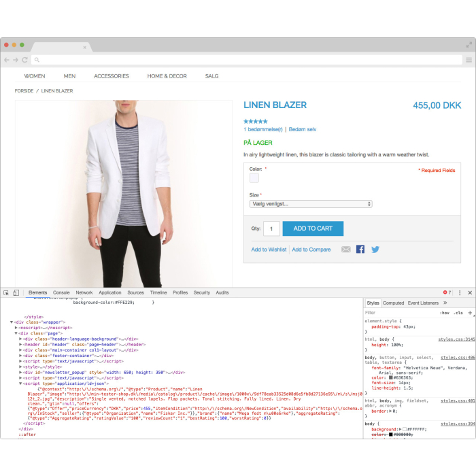Select the white color swatch
476x476 pixels.
(254, 178)
